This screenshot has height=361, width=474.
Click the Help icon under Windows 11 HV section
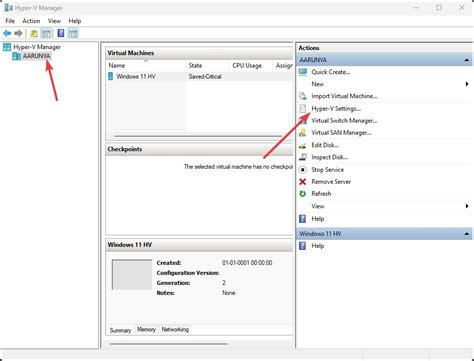[302, 246]
